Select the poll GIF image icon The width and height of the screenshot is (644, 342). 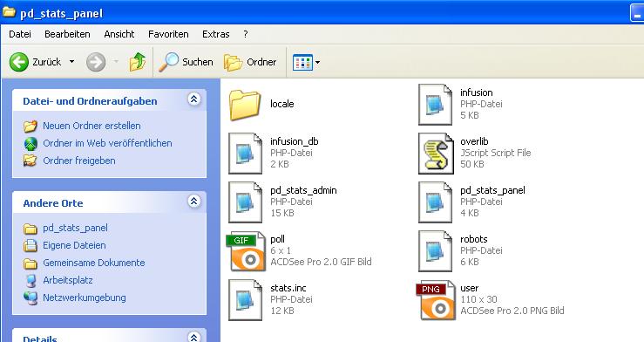point(246,251)
